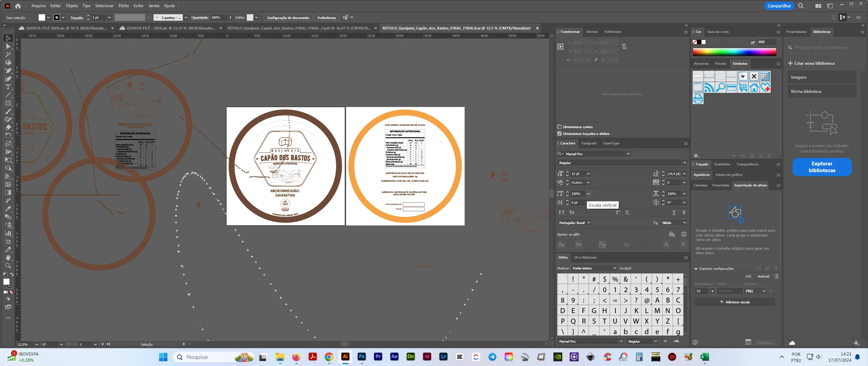868x366 pixels.
Task: Select the Type tool in toolbar
Action: point(8,87)
